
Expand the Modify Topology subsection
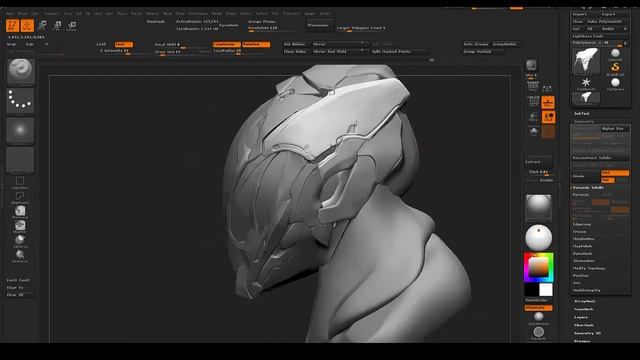click(589, 268)
